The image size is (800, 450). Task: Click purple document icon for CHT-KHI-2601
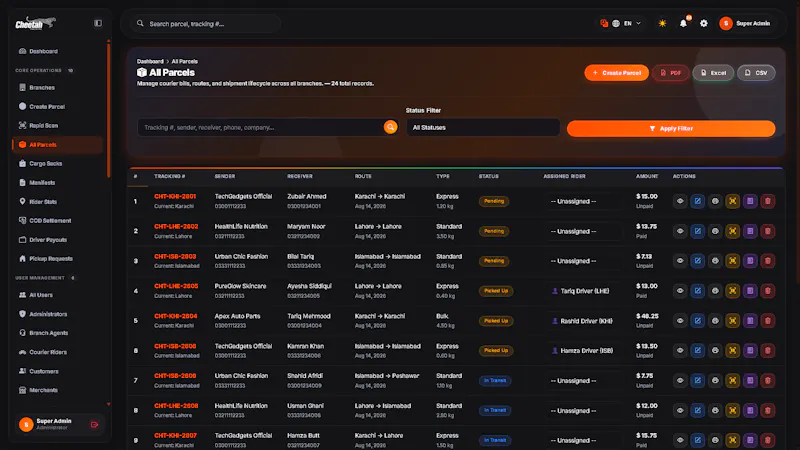tap(750, 201)
